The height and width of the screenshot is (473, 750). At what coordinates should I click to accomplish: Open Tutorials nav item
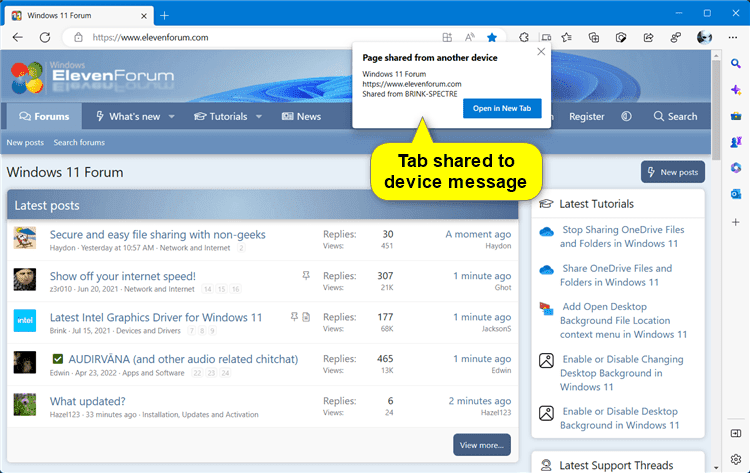[x=221, y=116]
